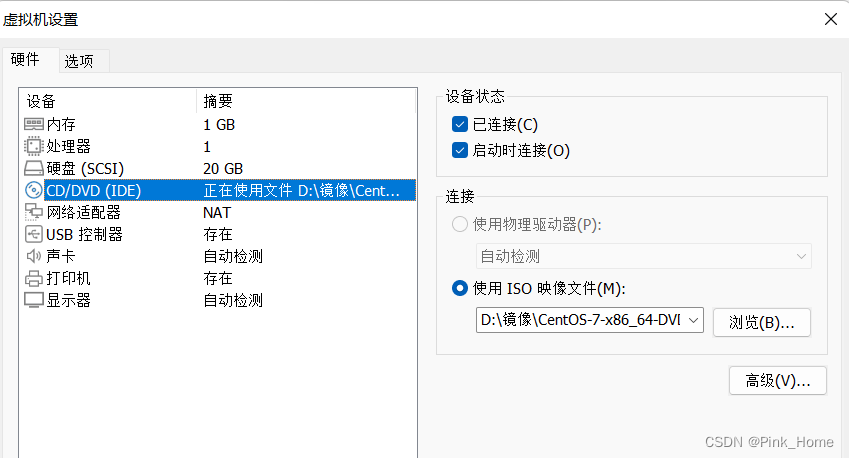The width and height of the screenshot is (849, 458).
Task: Click the NAT network summary
Action: tap(217, 213)
